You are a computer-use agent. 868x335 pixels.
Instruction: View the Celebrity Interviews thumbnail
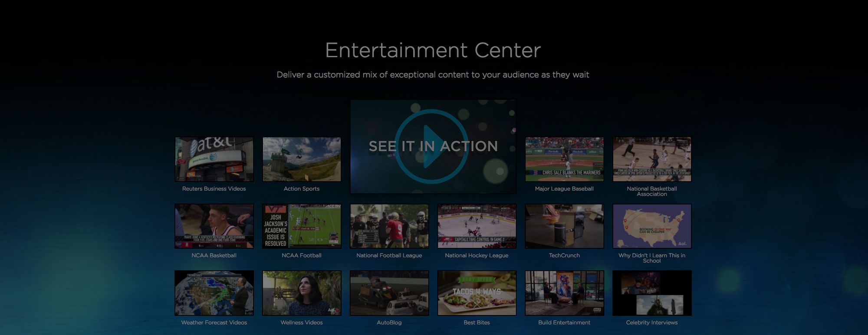coord(652,293)
